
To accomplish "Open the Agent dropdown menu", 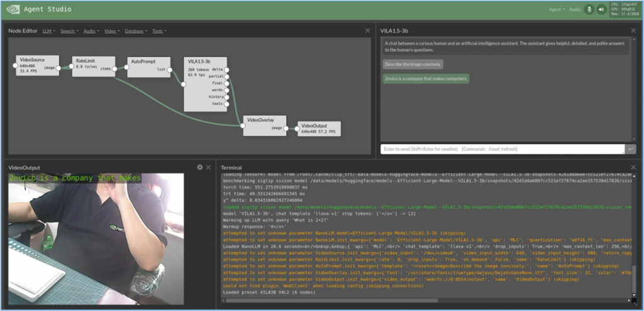I will (x=557, y=9).
